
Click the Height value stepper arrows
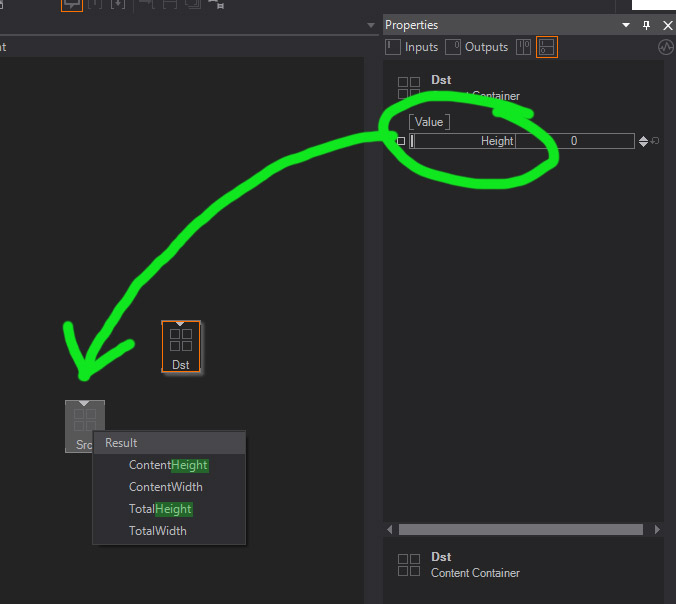643,141
